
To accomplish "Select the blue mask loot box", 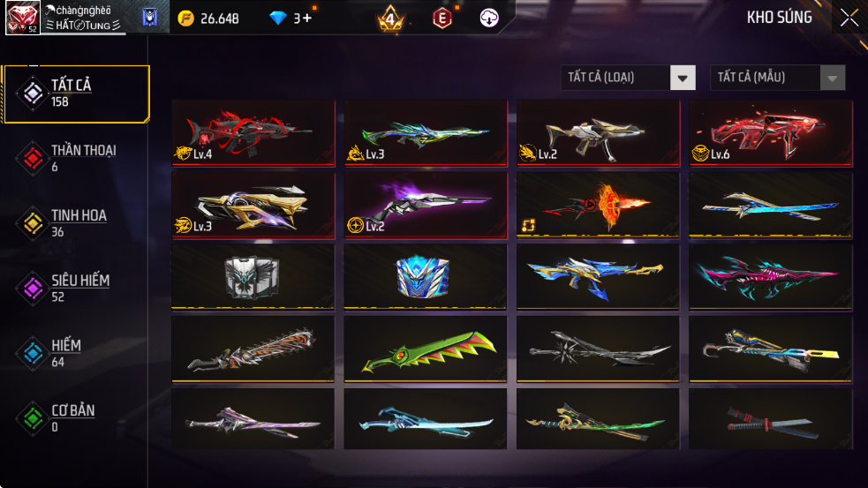I will [x=426, y=277].
